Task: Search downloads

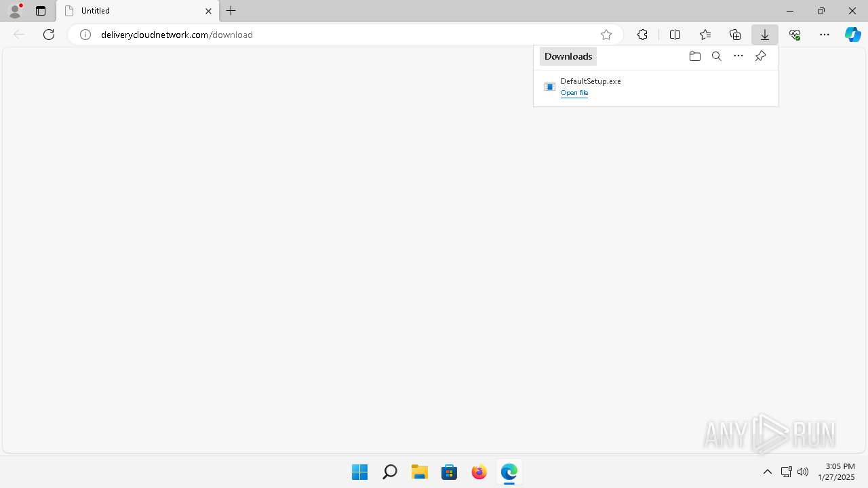Action: (717, 56)
